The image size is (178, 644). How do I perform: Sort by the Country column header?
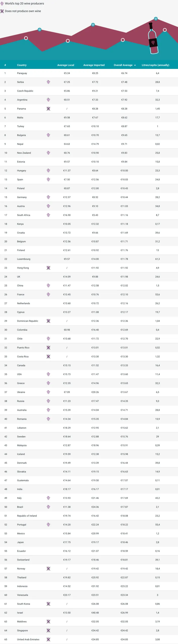click(x=22, y=65)
